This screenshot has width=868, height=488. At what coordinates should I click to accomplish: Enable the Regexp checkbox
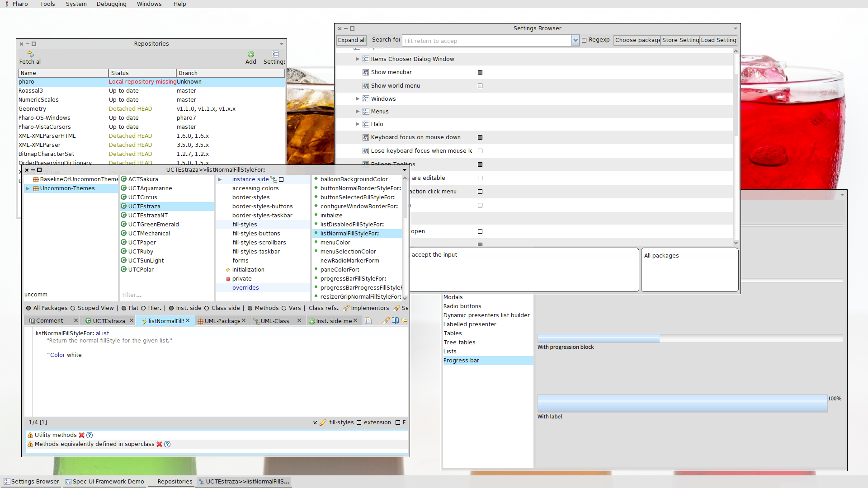pos(584,40)
